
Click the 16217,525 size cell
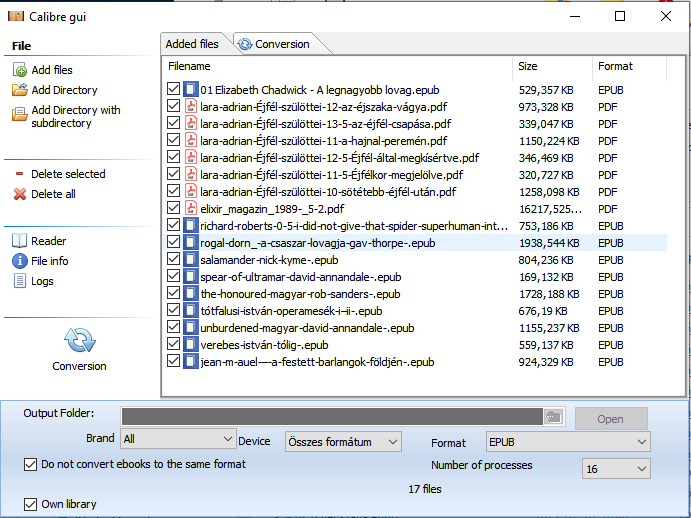(x=550, y=209)
